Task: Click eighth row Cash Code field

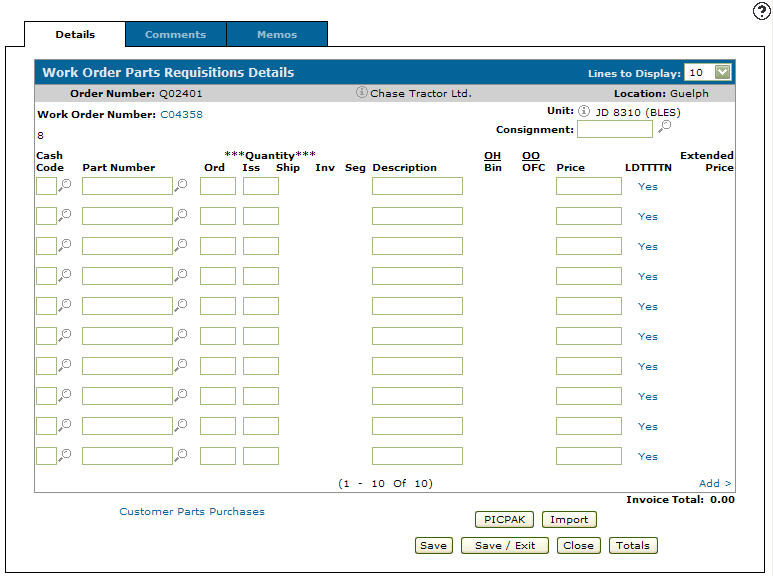Action: tap(46, 396)
